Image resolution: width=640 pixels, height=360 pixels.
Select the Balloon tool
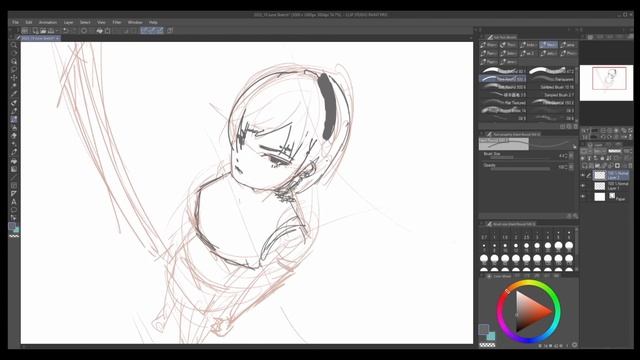(x=14, y=210)
